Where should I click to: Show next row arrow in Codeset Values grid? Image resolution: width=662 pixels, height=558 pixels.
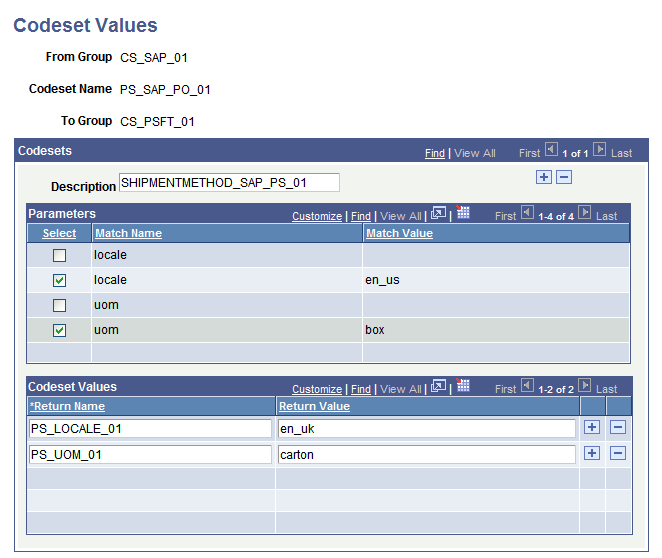[x=584, y=385]
